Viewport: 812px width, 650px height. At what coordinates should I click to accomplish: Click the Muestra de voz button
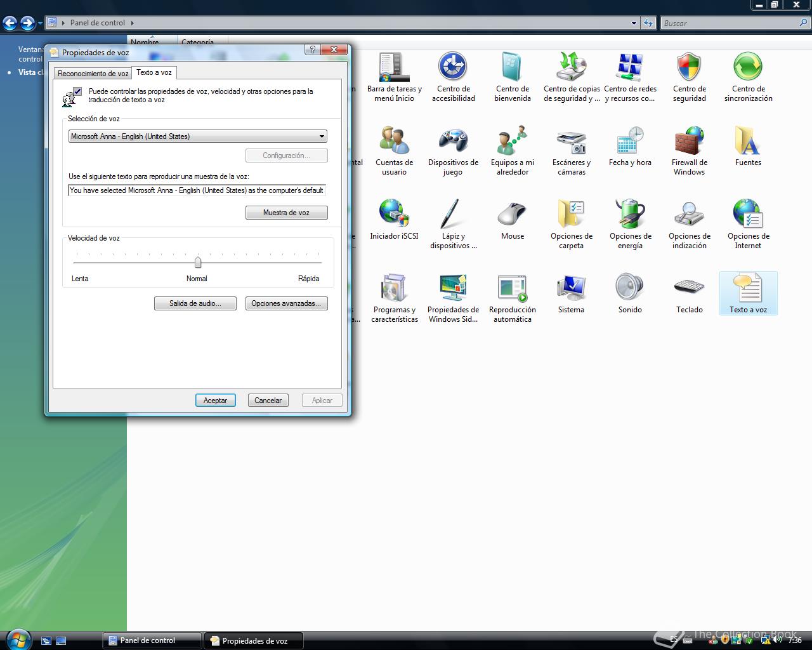coord(286,213)
